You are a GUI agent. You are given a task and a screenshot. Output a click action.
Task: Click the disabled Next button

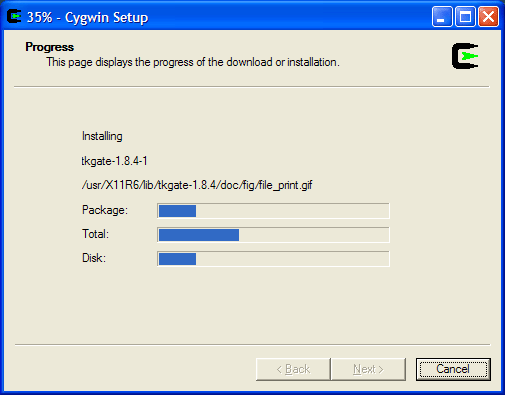point(368,369)
